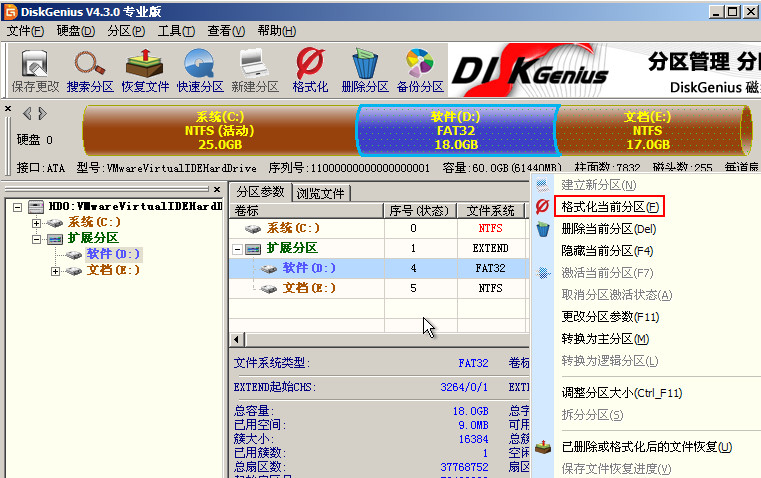The width and height of the screenshot is (761, 478).
Task: Launch the 快速分区 quick partition tool
Action: [x=200, y=71]
